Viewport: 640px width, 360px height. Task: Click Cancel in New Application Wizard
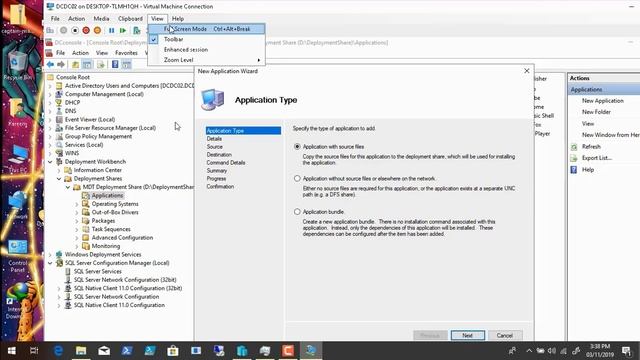[505, 336]
